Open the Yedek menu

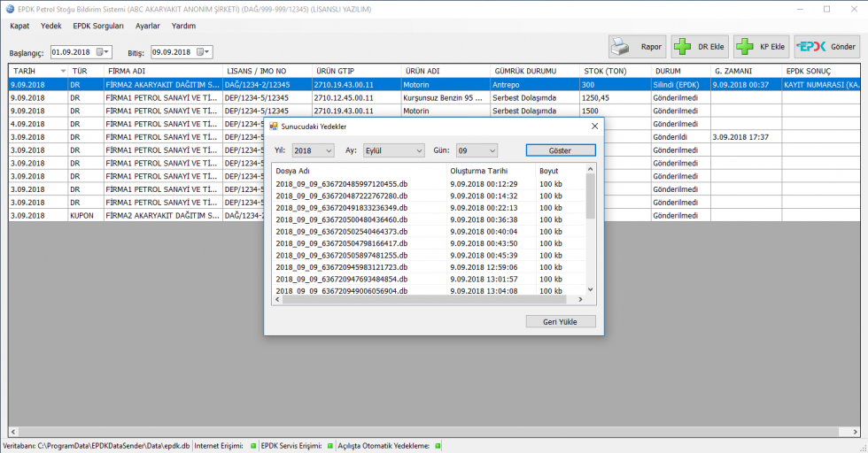coord(50,26)
